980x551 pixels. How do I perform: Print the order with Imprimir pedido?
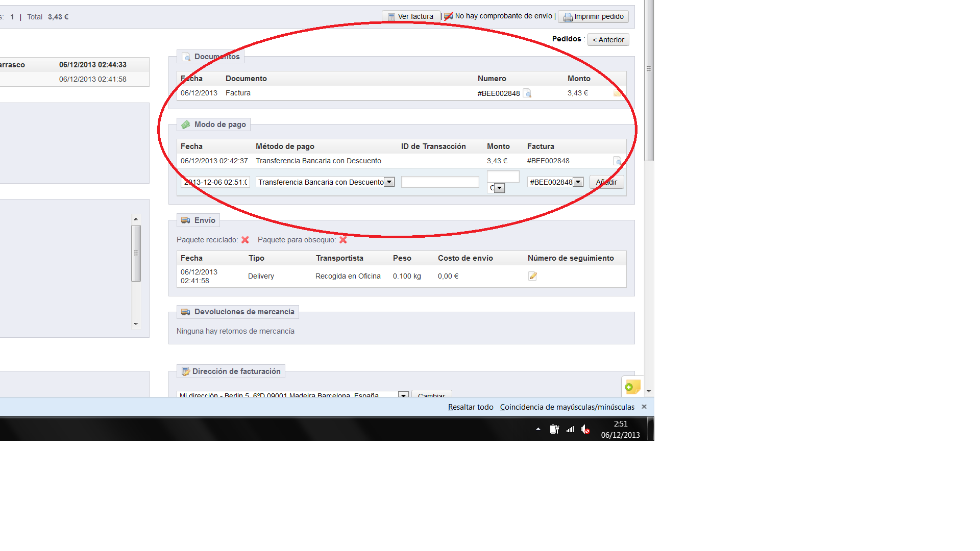tap(593, 16)
